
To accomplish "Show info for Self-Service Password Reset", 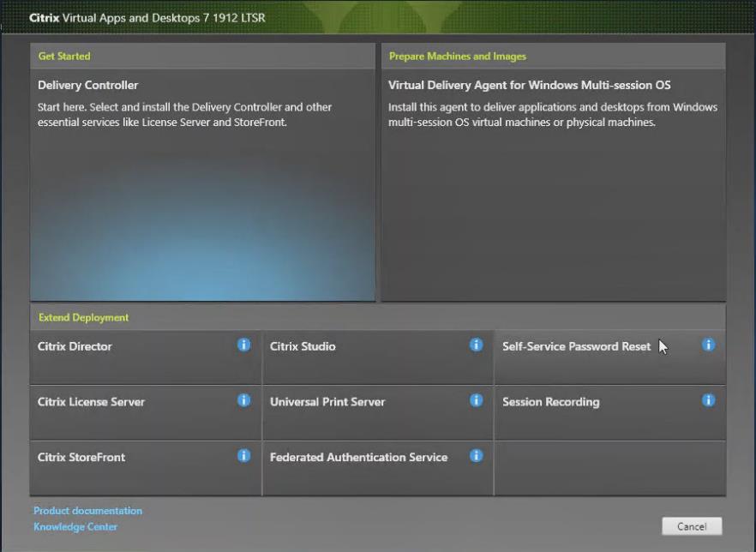I will coord(708,345).
